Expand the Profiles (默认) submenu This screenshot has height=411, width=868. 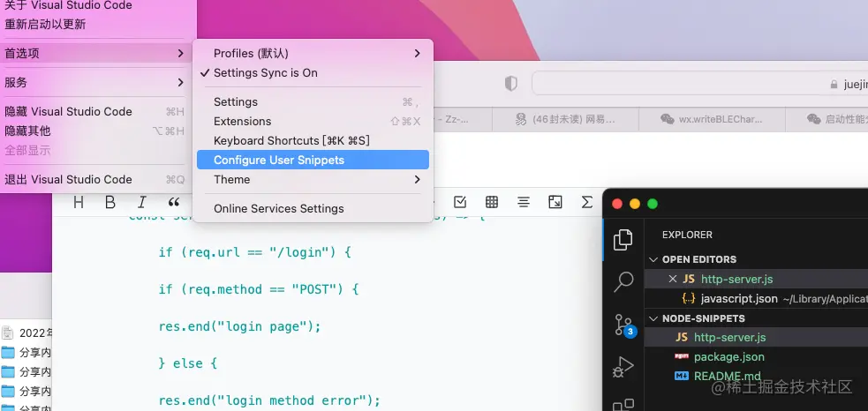tap(313, 54)
